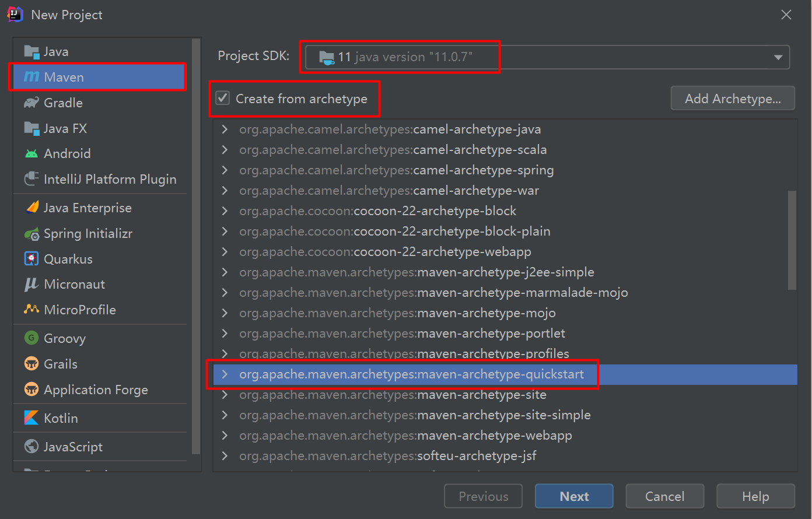Click the Add Archetype... button
Screen dimensions: 812x519
pos(733,99)
